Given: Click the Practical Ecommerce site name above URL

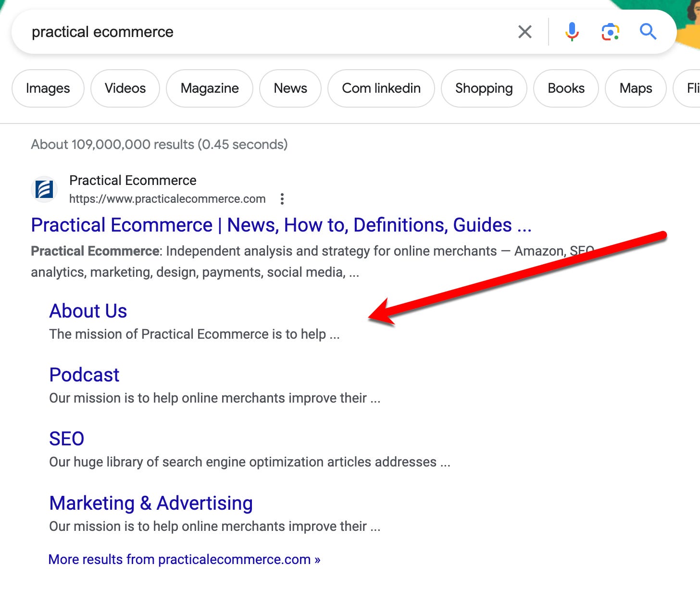Looking at the screenshot, I should (133, 181).
